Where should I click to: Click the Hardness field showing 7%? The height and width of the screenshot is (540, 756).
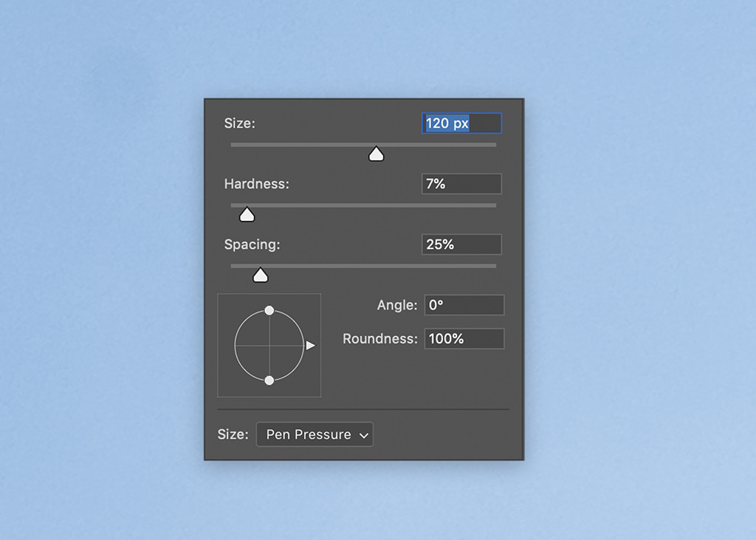click(x=461, y=184)
